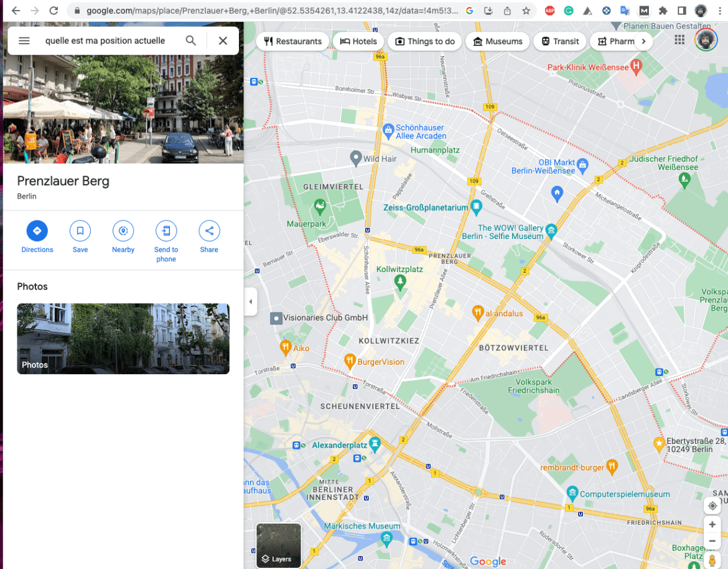Click the zoom out minus control
This screenshot has width=728, height=569.
click(712, 540)
